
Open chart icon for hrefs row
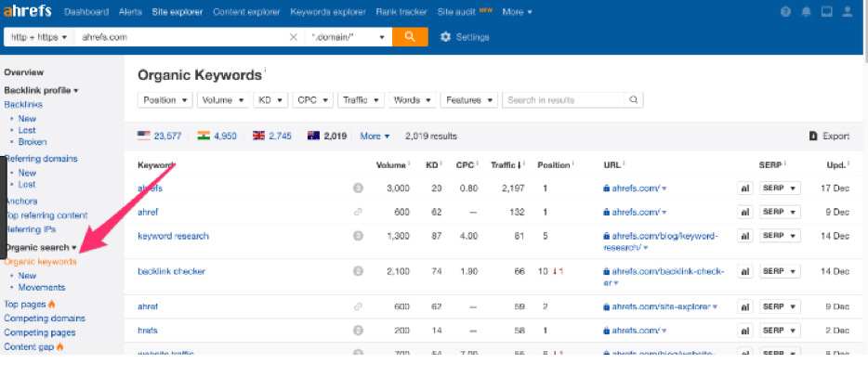point(745,331)
